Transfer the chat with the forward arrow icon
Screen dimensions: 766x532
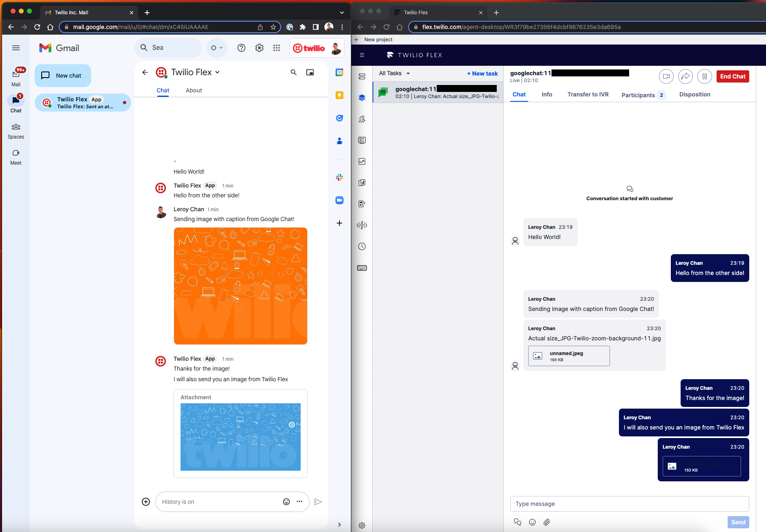click(x=686, y=76)
